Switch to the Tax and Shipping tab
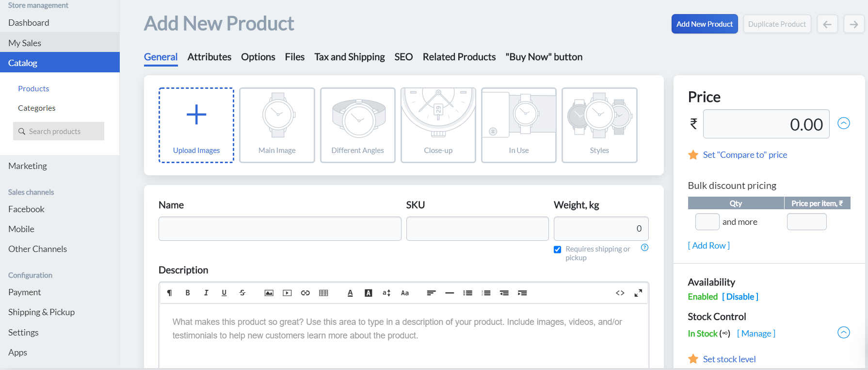This screenshot has width=868, height=370. 349,57
